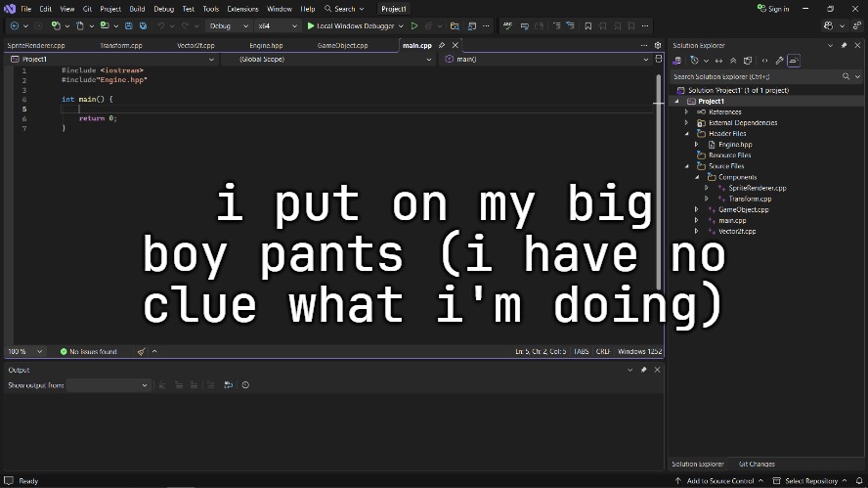Click the Comment Selected Lines icon
The width and height of the screenshot is (868, 488).
coord(556,26)
